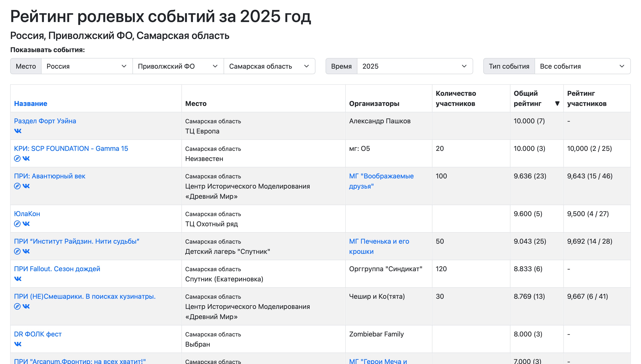Click compass icon under ПРИ: Авантюрный век
Screen dimensions: 641x364
click(x=17, y=186)
